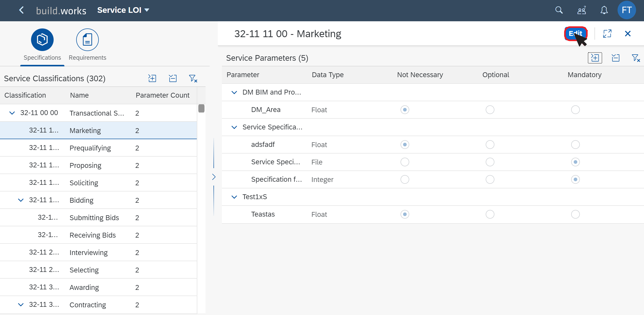Select the Selecting row
The width and height of the screenshot is (644, 315).
[99, 270]
